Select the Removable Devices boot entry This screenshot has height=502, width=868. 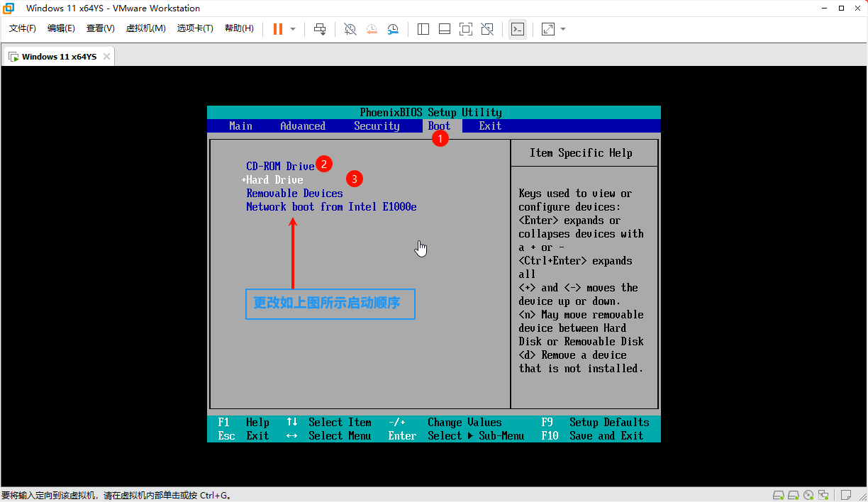[x=294, y=194]
